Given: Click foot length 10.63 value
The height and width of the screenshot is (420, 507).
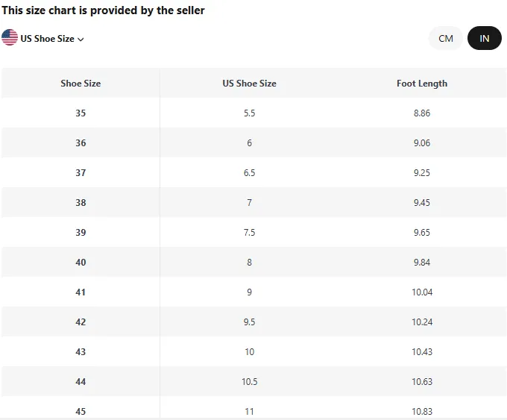Looking at the screenshot, I should (x=422, y=381).
